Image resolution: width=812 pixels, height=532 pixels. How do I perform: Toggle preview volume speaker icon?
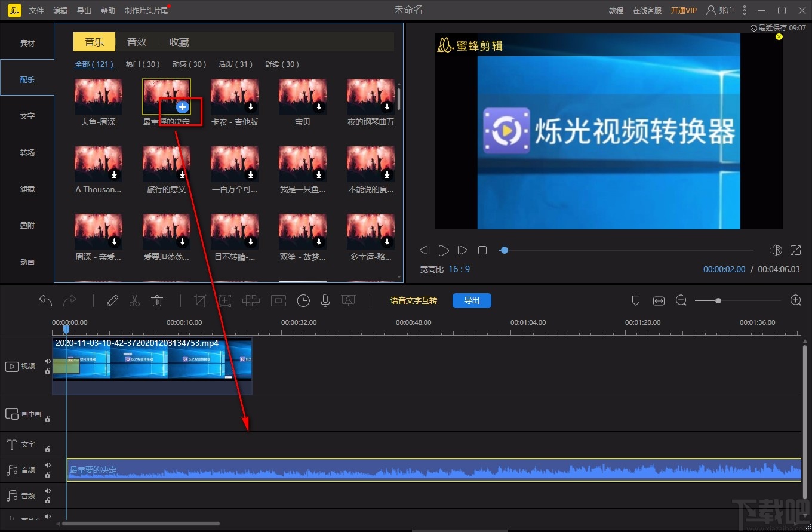click(776, 250)
